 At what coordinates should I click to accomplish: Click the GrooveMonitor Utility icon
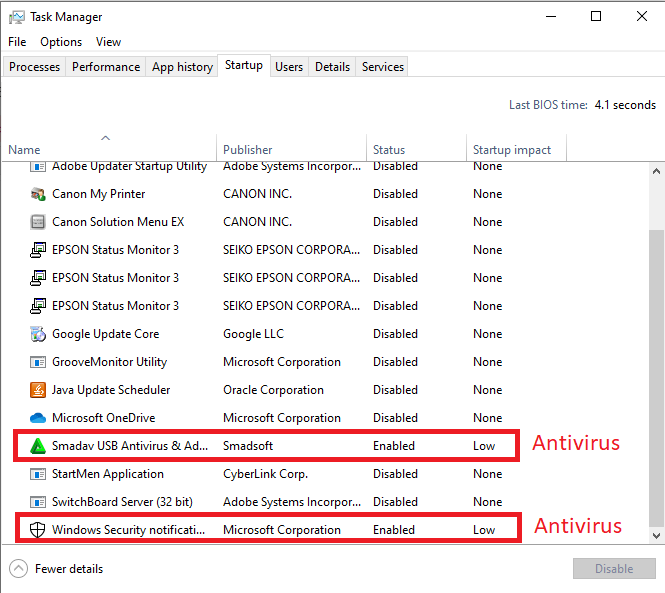coord(38,362)
